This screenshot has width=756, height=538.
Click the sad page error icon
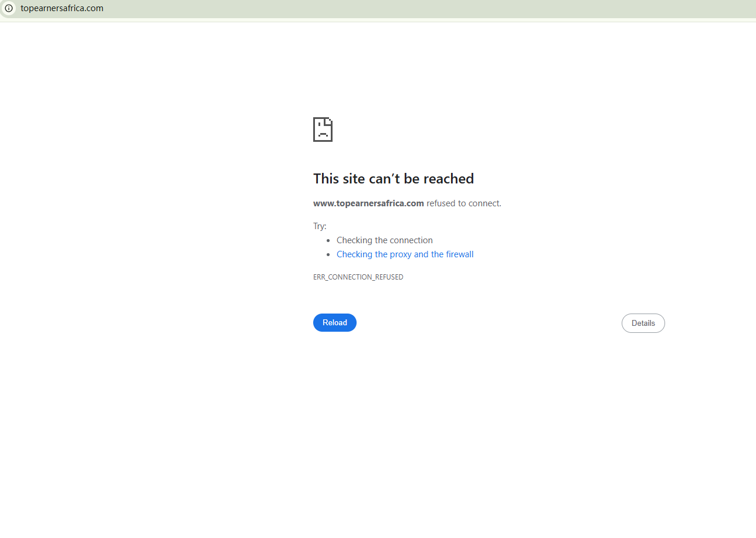[323, 130]
